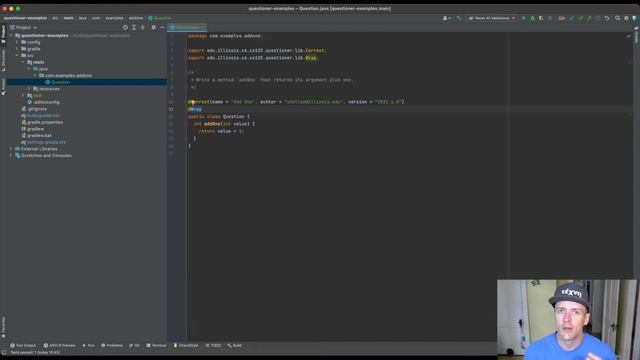640x360 pixels.
Task: Select the Question.java editor tab
Action: pos(187,27)
